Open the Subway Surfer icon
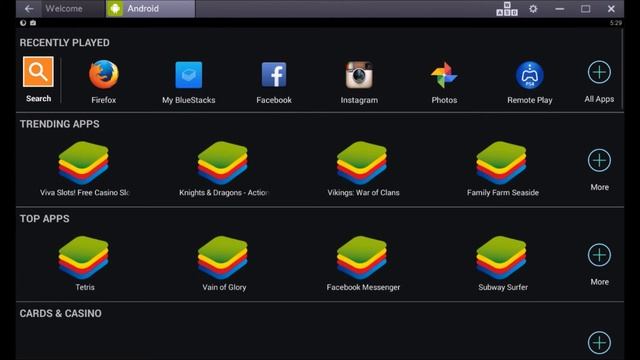Viewport: 640px width, 360px height. click(x=501, y=258)
